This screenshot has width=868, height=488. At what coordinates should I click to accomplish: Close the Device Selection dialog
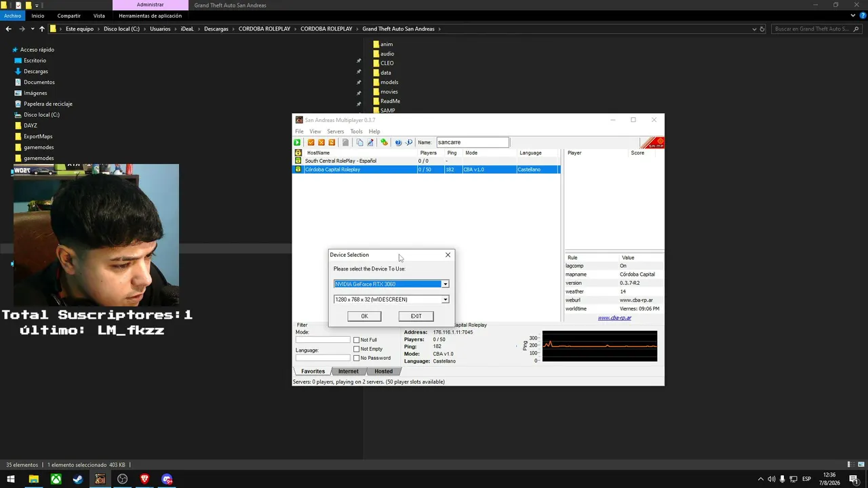tap(448, 255)
